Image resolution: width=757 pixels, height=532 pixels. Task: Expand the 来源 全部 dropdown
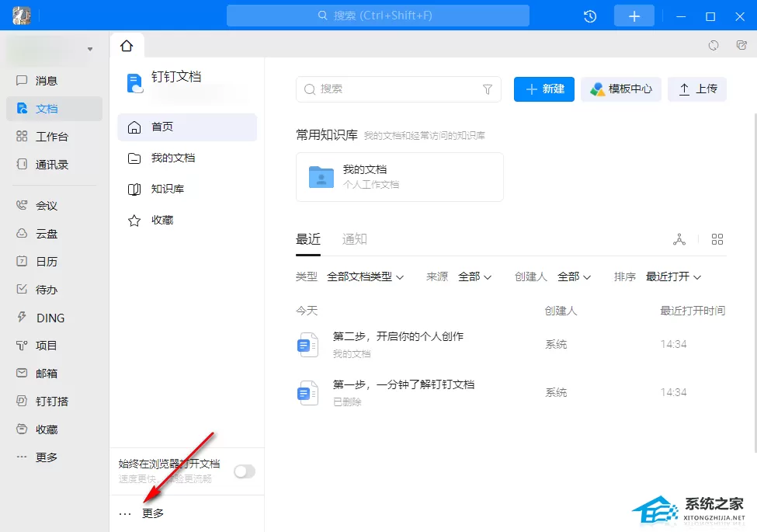click(x=474, y=276)
